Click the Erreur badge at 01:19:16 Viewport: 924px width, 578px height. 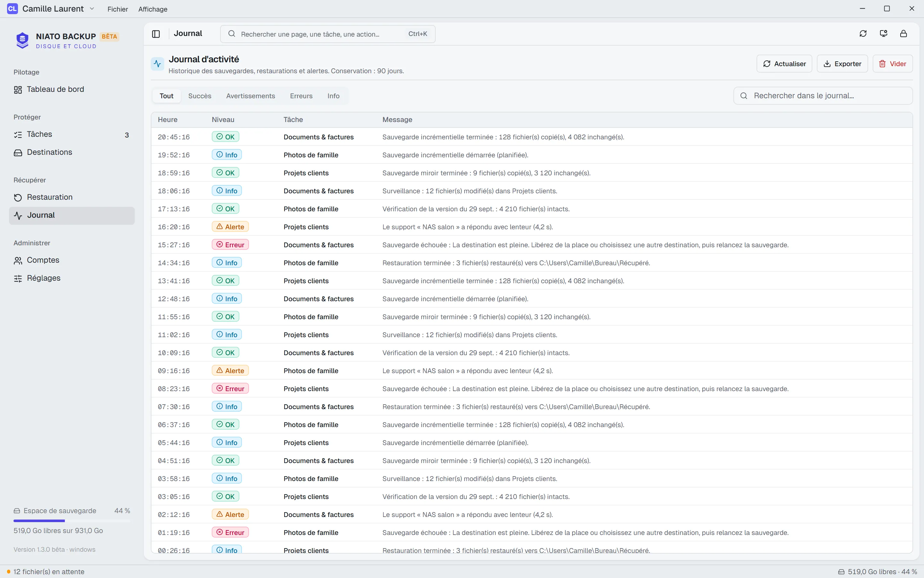click(230, 532)
